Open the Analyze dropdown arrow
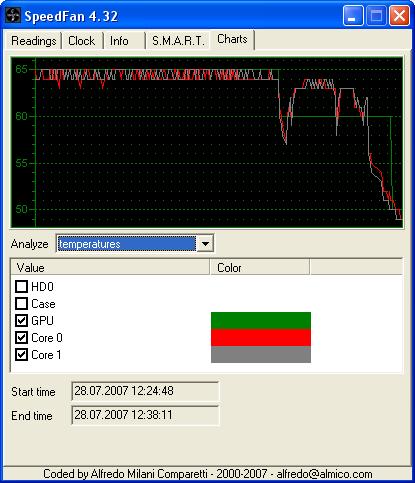The width and height of the screenshot is (415, 483). tap(205, 244)
